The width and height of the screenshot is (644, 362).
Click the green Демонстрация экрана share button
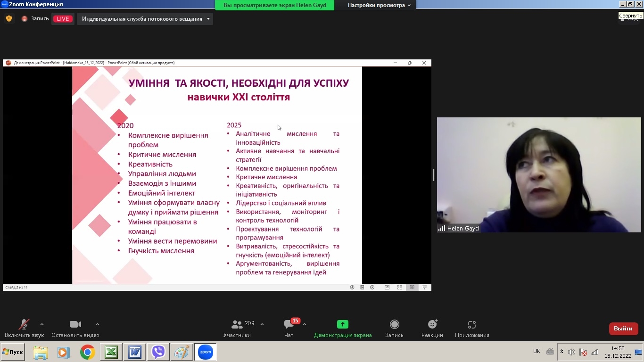343,329
